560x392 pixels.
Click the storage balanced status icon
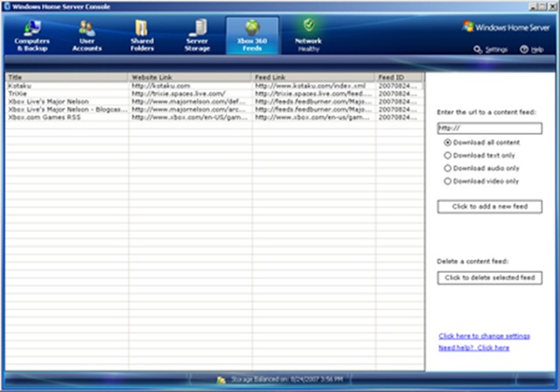point(221,381)
